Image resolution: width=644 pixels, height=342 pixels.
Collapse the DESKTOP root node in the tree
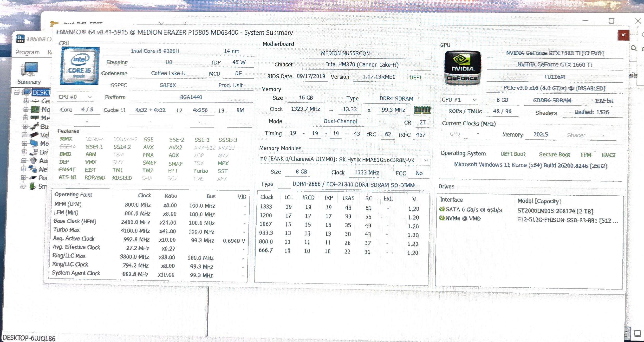click(x=17, y=92)
